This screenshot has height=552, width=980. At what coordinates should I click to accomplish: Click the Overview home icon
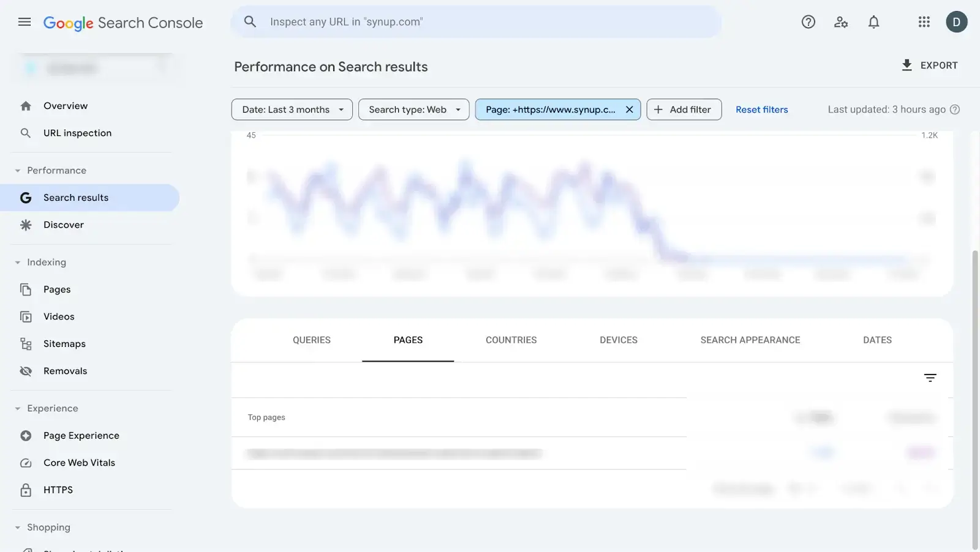(x=26, y=106)
